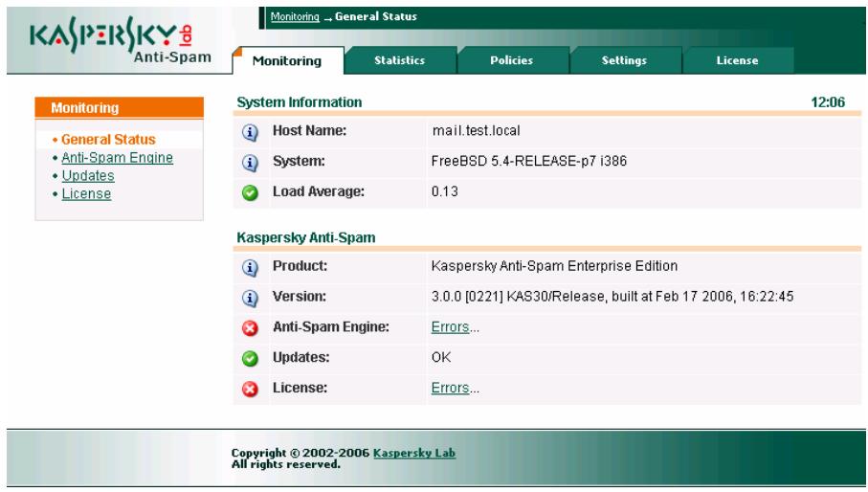The image size is (868, 492).
Task: Click the host name value mail.test.local
Action: [476, 131]
